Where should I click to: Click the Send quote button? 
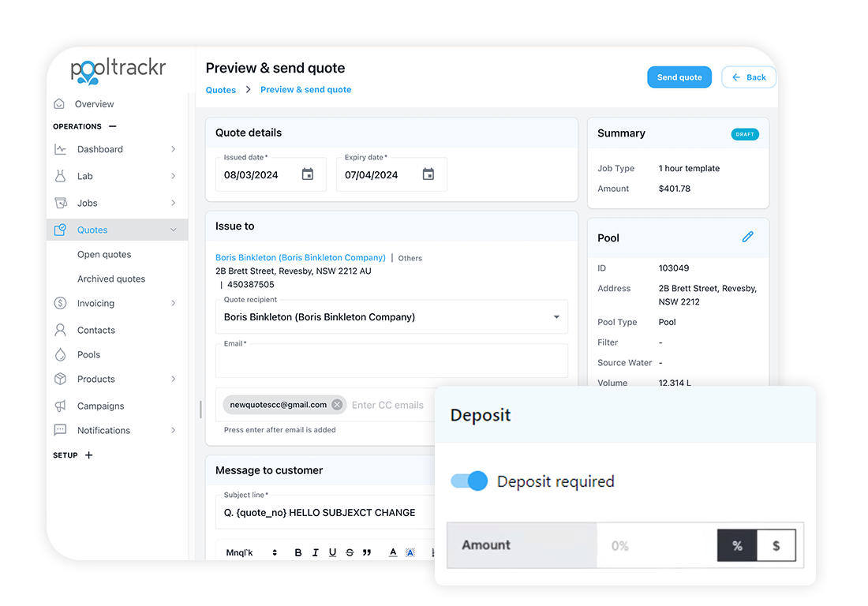(x=679, y=77)
